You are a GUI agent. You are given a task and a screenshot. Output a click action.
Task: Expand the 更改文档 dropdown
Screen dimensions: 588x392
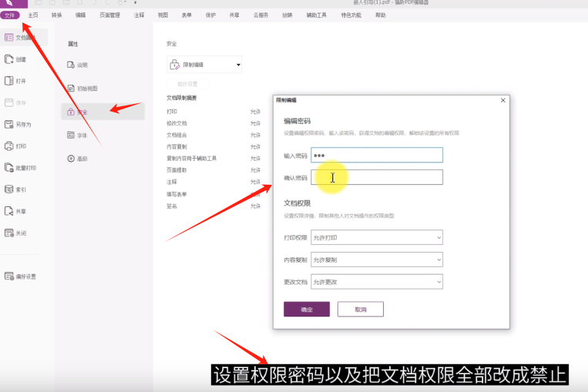(x=377, y=282)
